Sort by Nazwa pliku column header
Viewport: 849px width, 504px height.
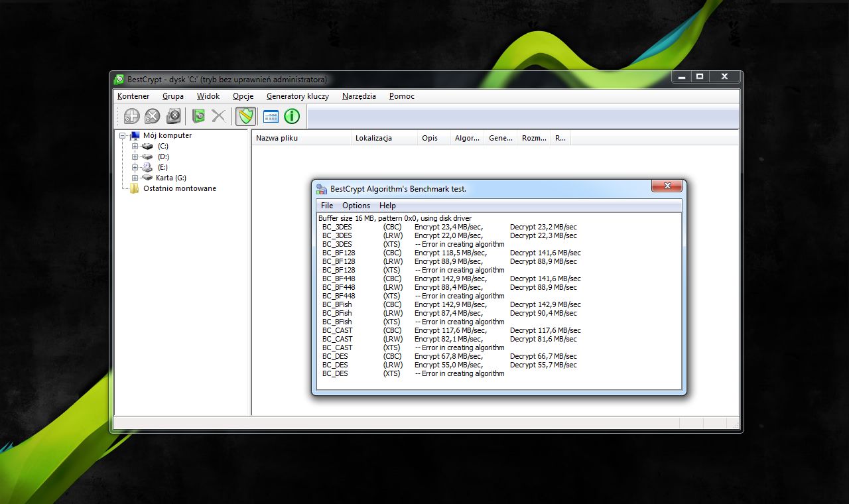point(302,138)
